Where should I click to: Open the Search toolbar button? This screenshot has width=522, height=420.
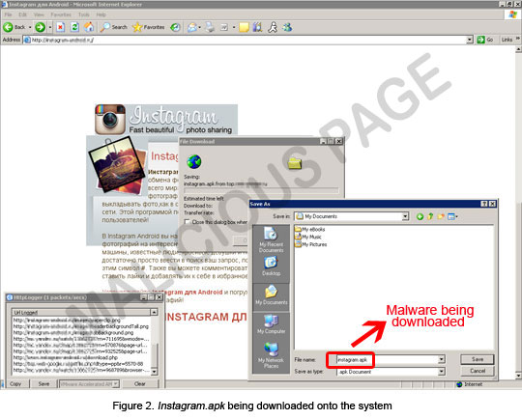pyautogui.click(x=114, y=27)
